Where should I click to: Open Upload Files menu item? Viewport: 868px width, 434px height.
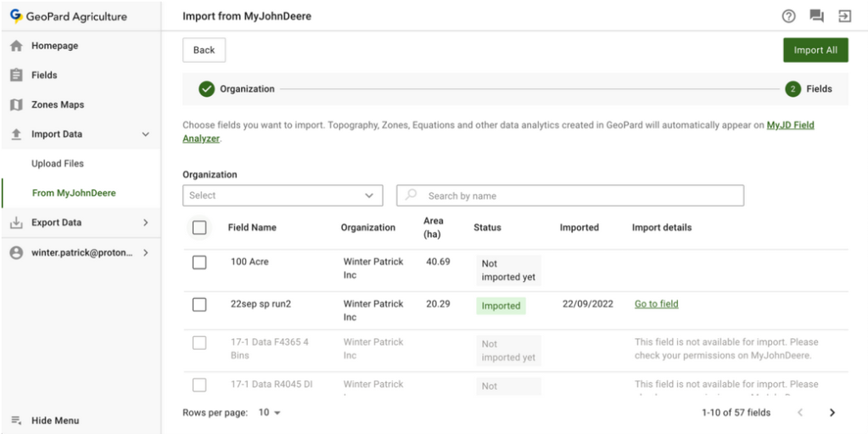[x=58, y=164]
